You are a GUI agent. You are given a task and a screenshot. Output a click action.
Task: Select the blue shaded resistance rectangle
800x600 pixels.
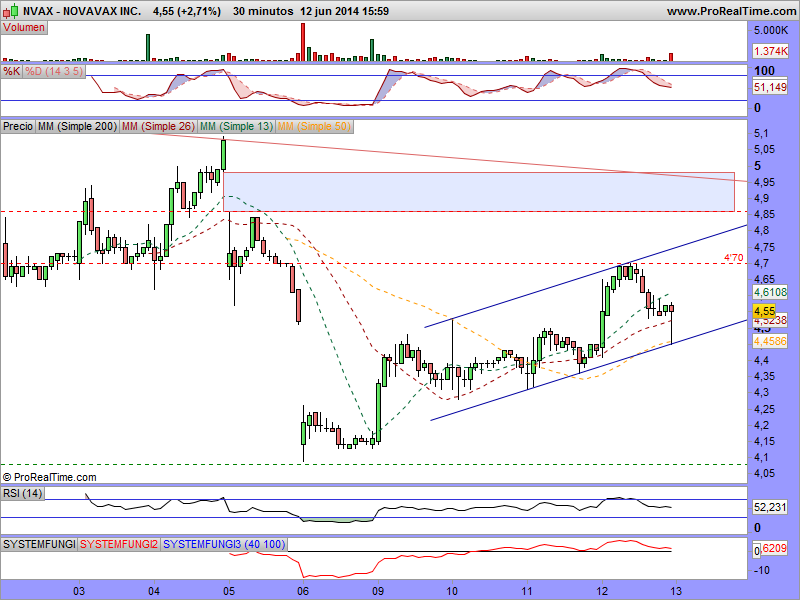(x=479, y=192)
